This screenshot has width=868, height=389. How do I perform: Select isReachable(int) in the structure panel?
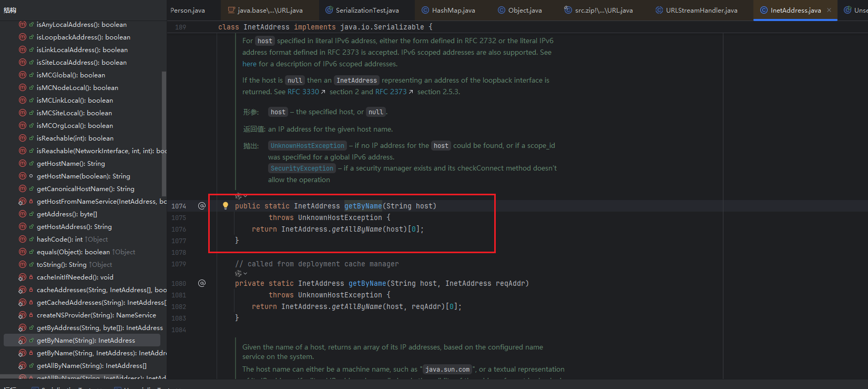click(75, 138)
